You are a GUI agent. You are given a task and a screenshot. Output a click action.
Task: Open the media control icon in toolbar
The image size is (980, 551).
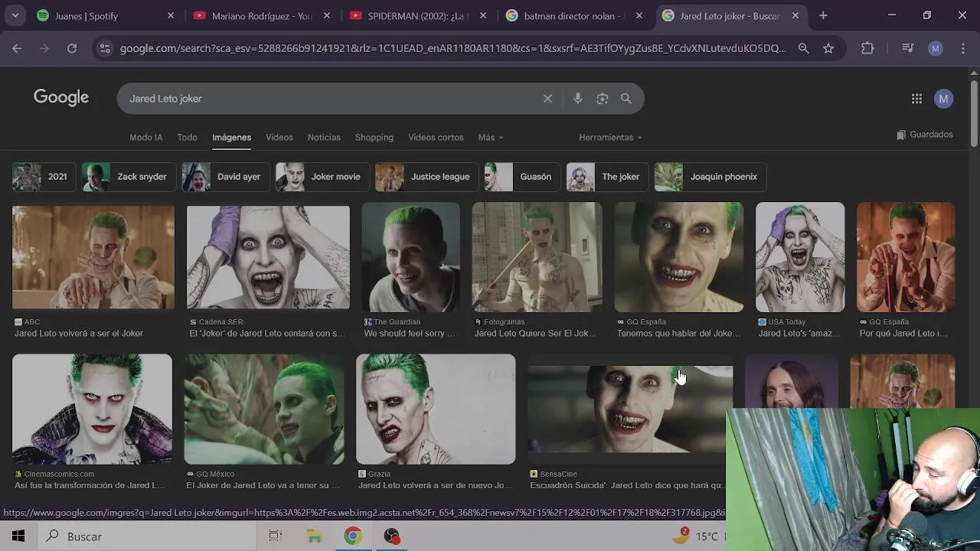pyautogui.click(x=908, y=48)
